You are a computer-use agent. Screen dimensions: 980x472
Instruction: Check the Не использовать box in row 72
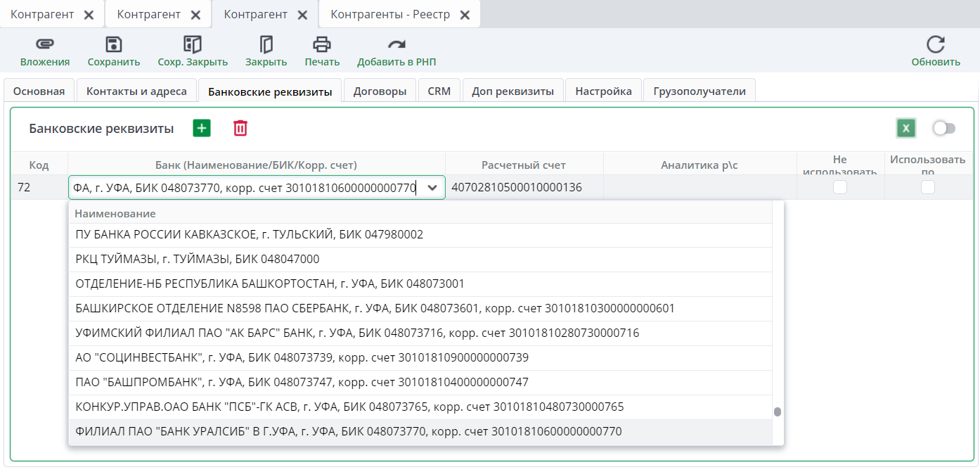840,187
